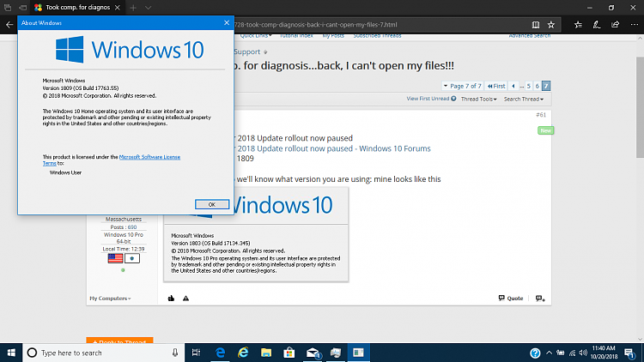Click the poster's post count 690
The height and width of the screenshot is (362, 644).
pos(132,227)
